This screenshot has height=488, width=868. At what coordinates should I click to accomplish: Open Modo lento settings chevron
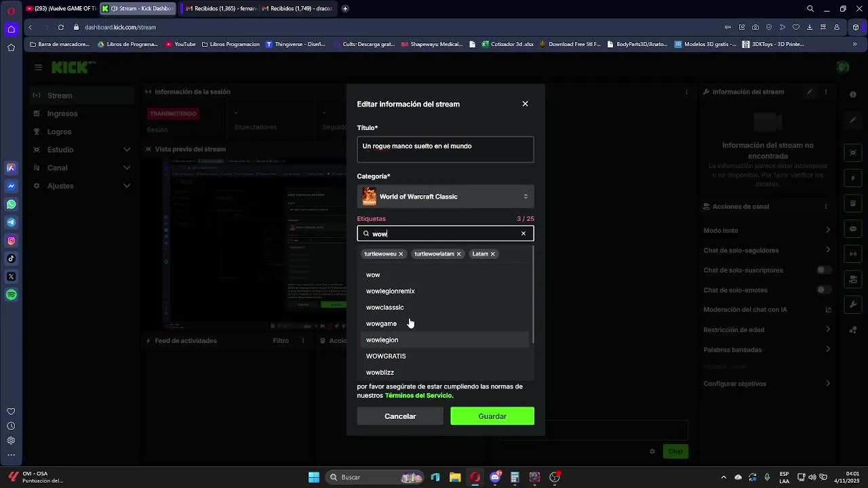(x=828, y=230)
